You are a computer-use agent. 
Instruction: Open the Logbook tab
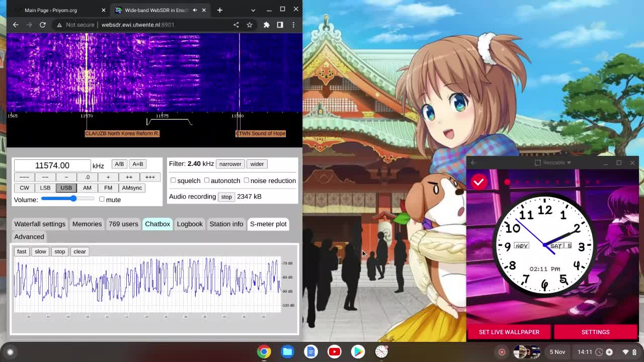pos(190,224)
